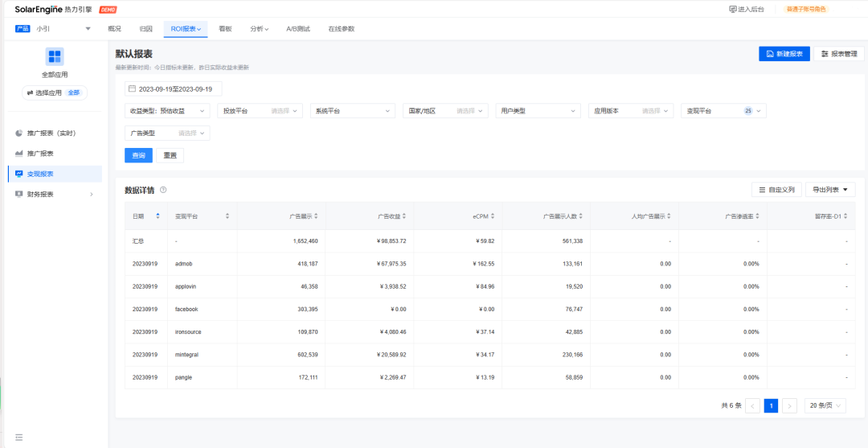Sort table by the 日期 column arrows
Viewport: 868px width, 448px height.
pyautogui.click(x=158, y=216)
